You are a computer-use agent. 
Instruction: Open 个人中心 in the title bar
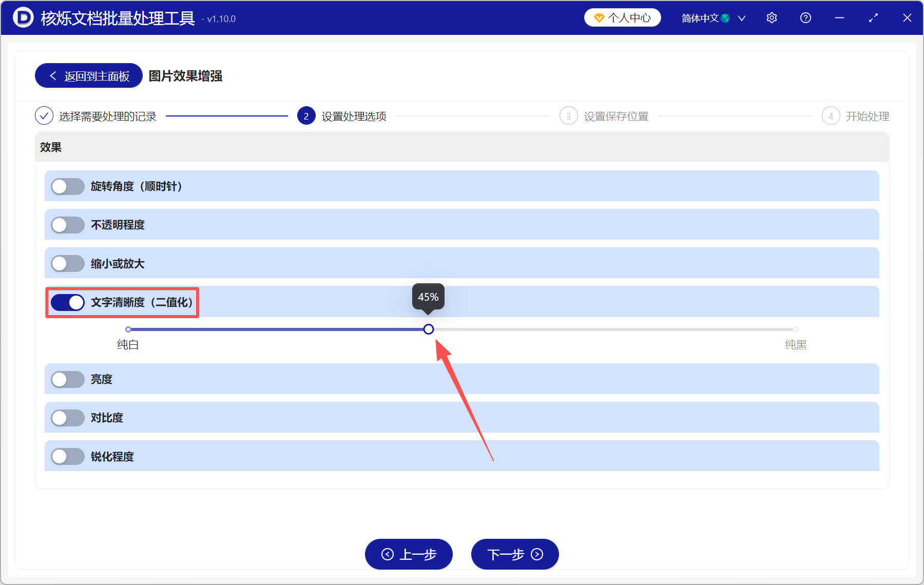coord(622,17)
